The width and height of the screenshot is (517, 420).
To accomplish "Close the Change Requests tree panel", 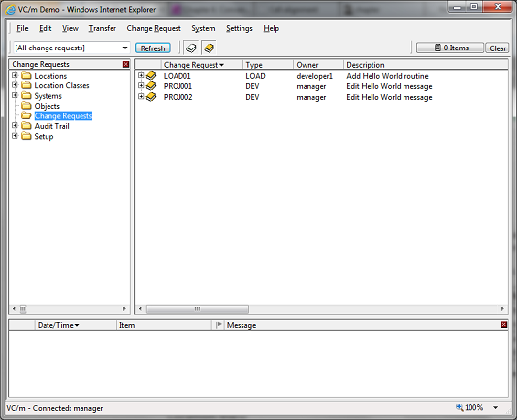I will point(126,64).
